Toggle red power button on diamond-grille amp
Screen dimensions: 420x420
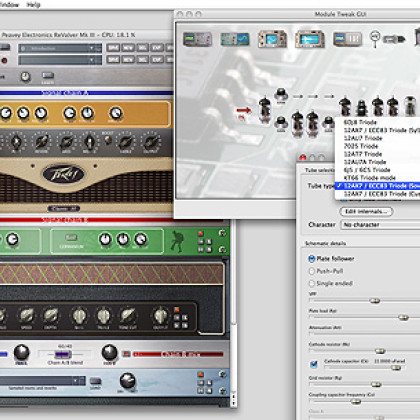tap(177, 310)
